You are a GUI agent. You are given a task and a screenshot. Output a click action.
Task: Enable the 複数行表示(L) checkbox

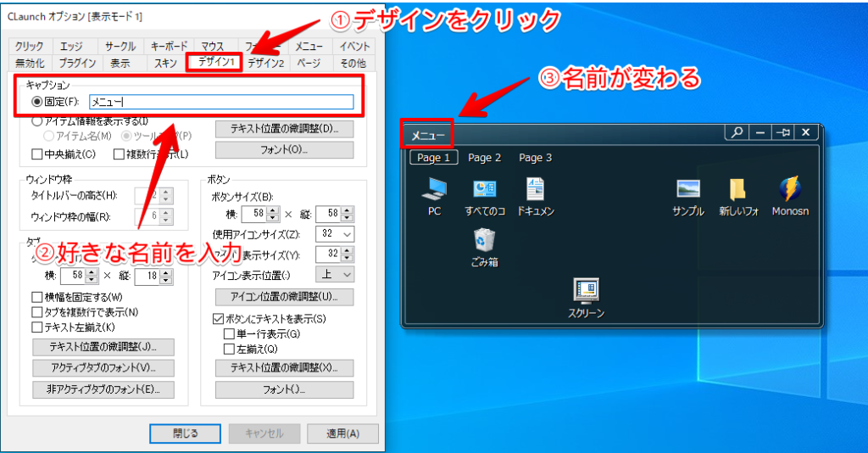(x=119, y=154)
